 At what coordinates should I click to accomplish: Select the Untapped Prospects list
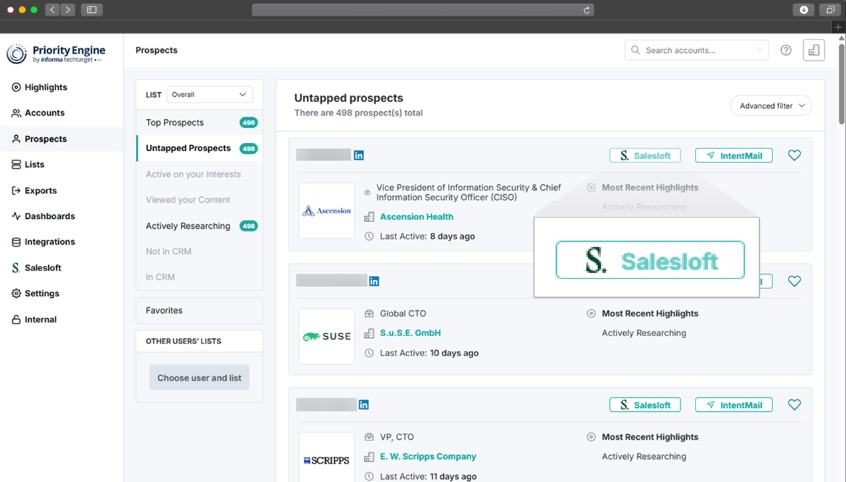coord(199,148)
